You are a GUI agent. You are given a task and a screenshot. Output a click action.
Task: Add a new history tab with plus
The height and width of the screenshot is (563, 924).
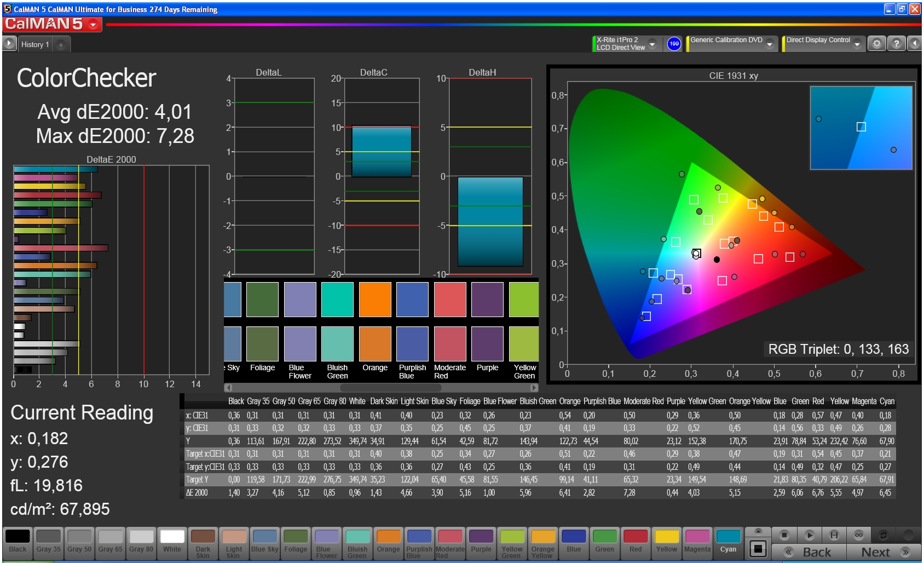61,44
